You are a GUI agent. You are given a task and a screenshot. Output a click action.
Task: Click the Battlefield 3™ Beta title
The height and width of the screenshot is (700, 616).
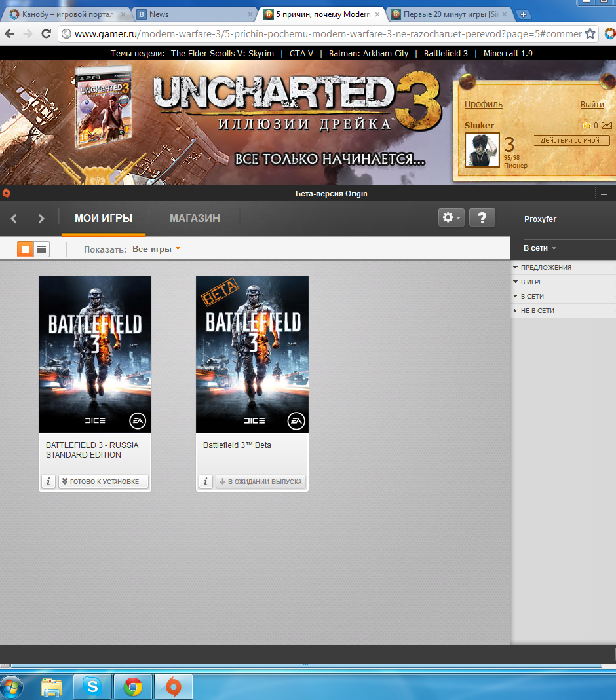coord(237,445)
